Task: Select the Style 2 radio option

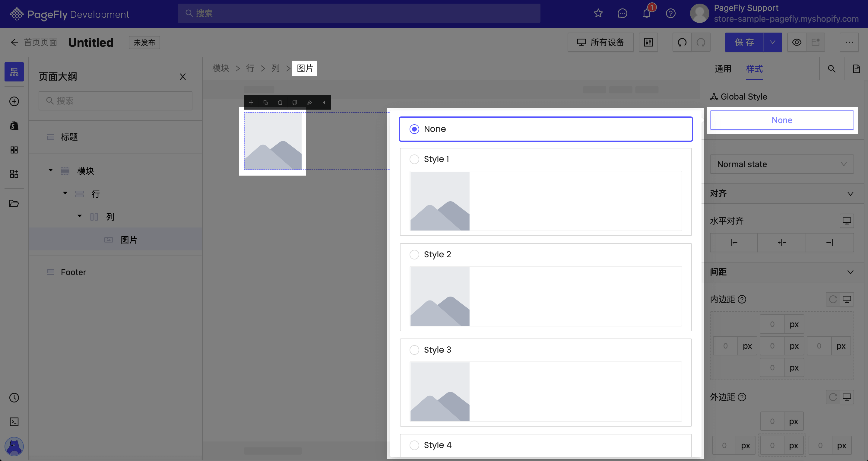Action: coord(414,254)
